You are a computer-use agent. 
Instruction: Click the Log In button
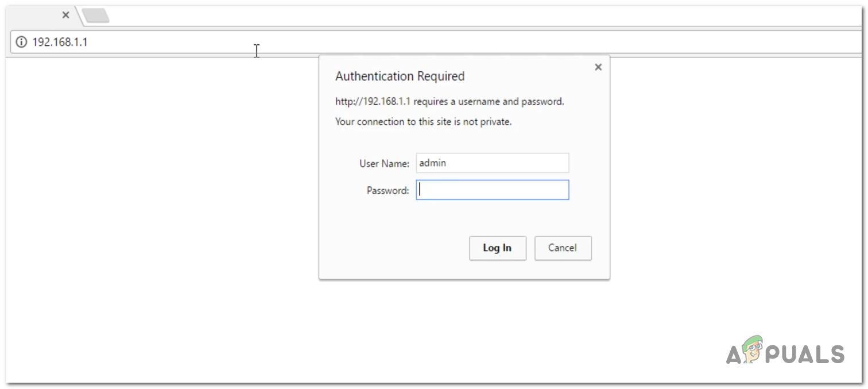click(497, 248)
